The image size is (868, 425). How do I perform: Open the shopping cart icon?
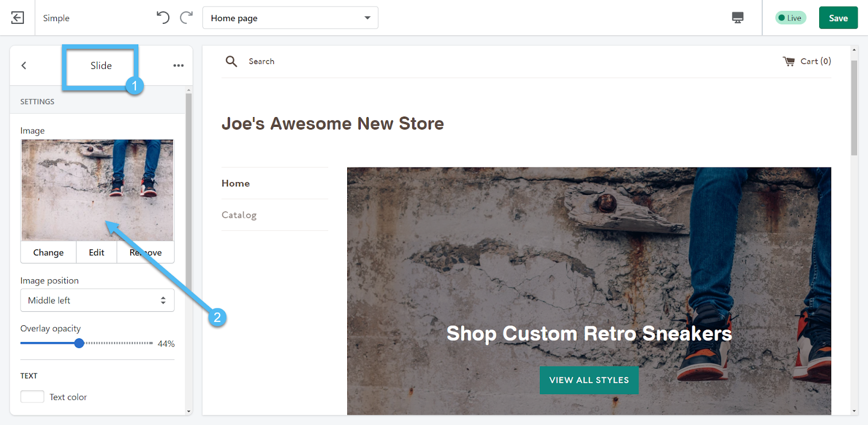point(789,61)
